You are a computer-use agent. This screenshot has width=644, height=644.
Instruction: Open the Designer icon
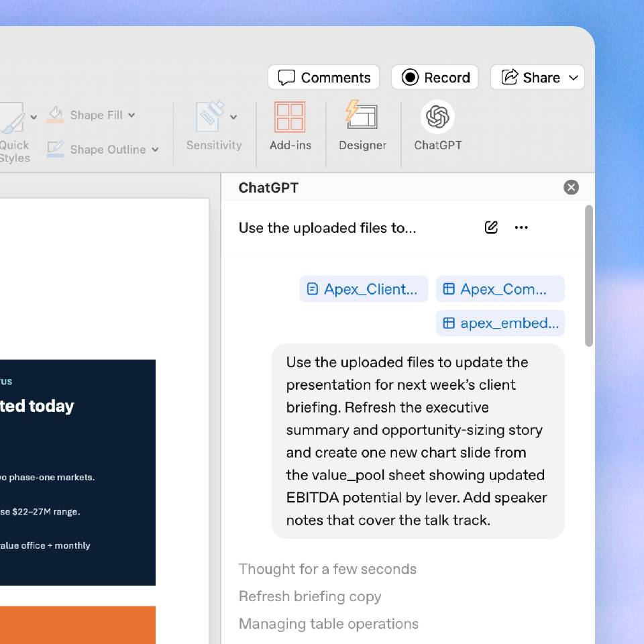(362, 115)
